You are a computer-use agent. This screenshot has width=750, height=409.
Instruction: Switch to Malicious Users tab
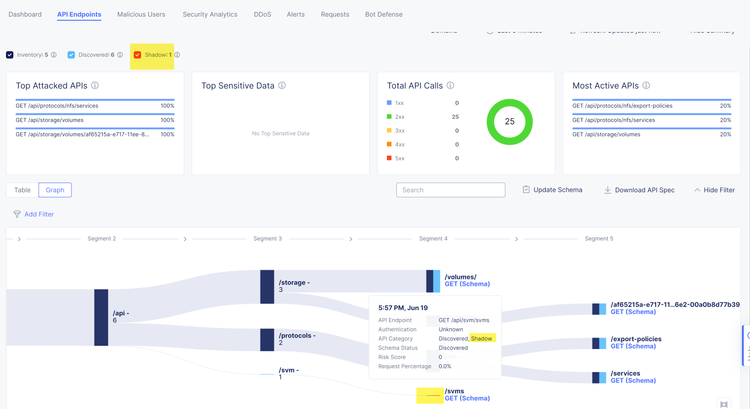pyautogui.click(x=141, y=14)
